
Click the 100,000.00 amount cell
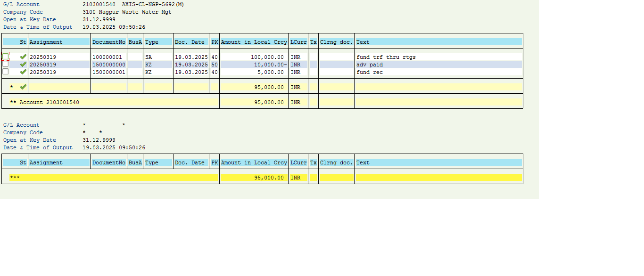tap(267, 57)
